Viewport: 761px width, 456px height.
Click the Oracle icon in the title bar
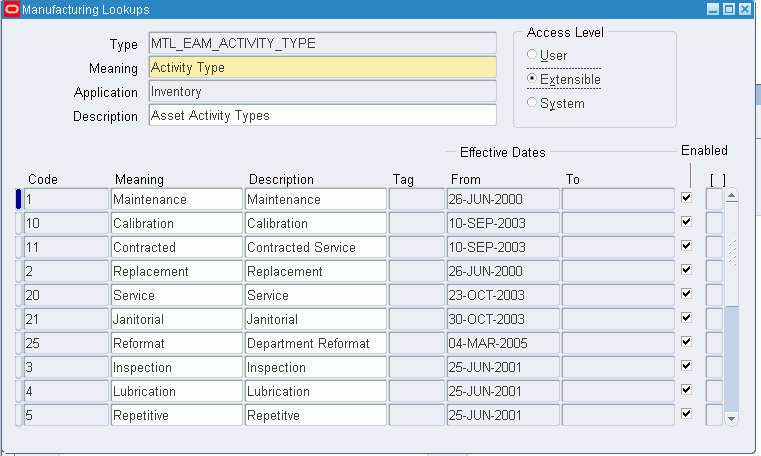[12, 9]
